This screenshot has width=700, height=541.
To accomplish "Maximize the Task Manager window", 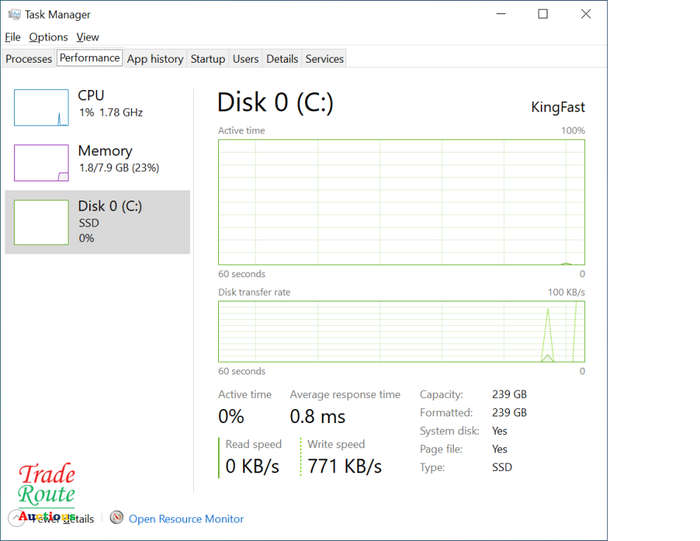I will coord(543,14).
